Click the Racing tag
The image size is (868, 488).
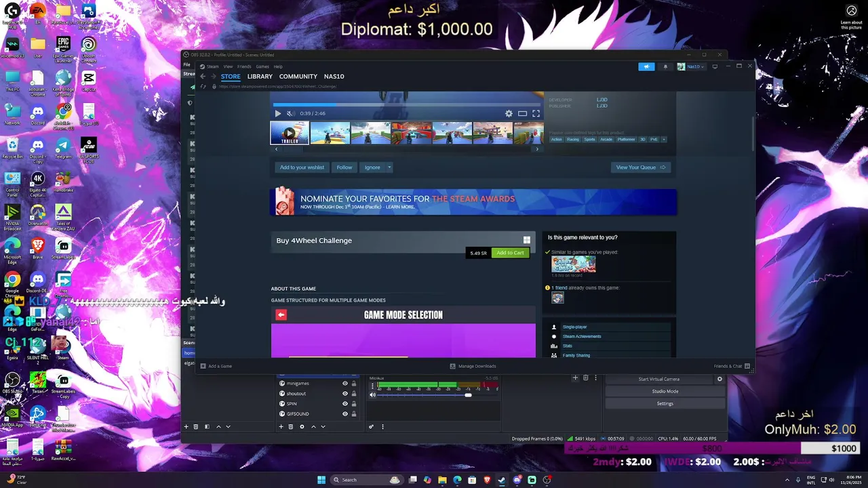click(573, 139)
